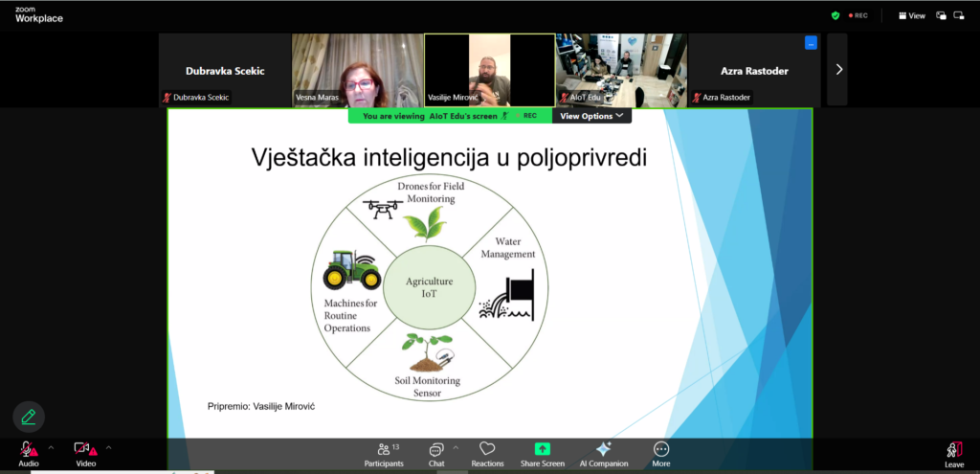The width and height of the screenshot is (980, 474).
Task: Open the View layout menu
Action: pyautogui.click(x=911, y=15)
